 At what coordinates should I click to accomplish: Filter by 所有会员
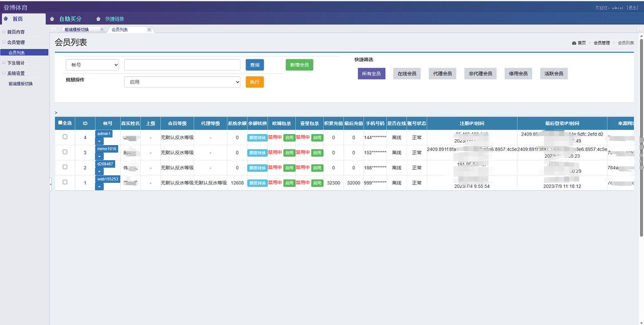(371, 74)
